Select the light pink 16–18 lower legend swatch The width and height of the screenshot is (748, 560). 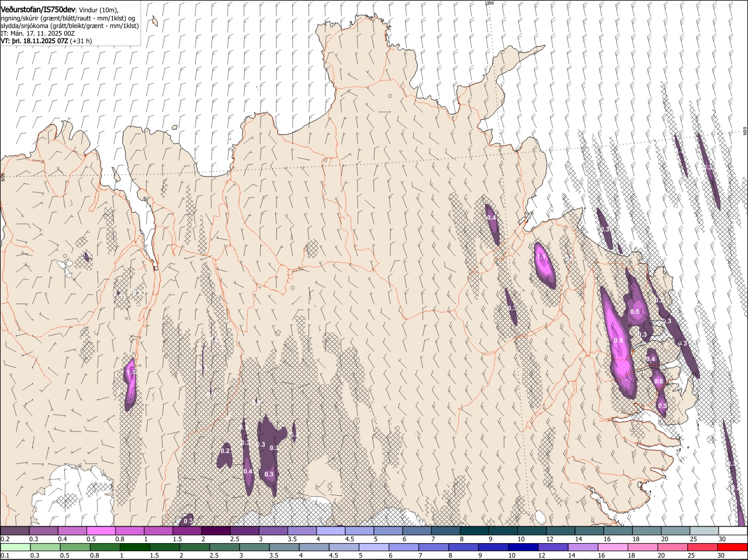[613, 547]
